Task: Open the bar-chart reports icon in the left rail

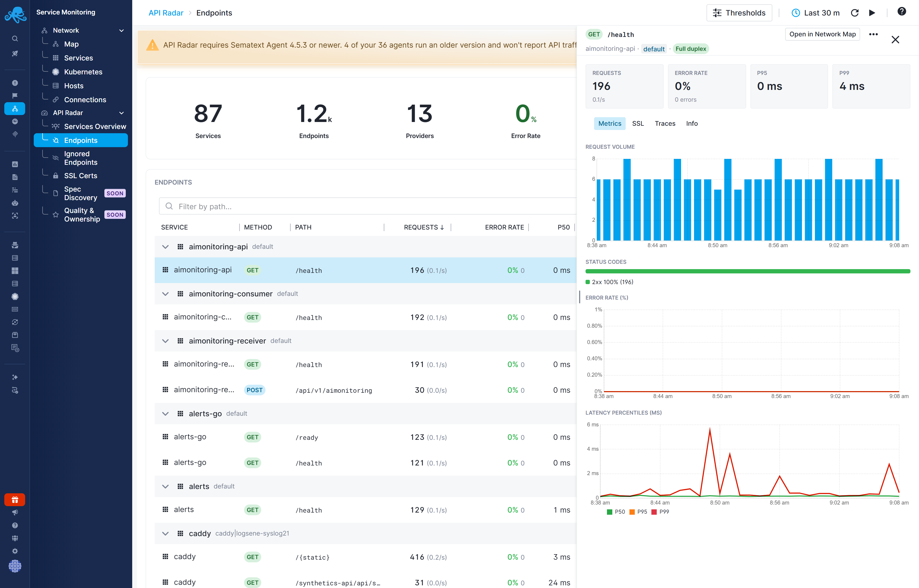Action: 15,164
